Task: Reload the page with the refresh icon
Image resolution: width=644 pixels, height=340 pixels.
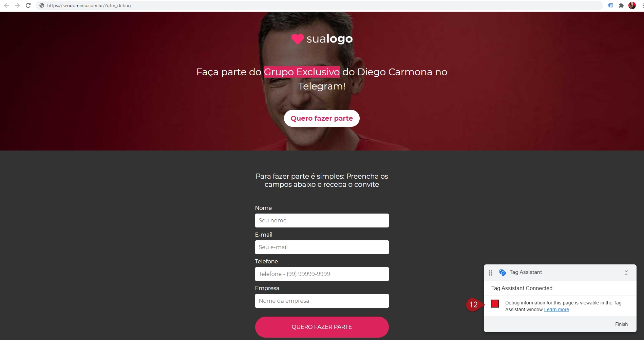Action: click(28, 5)
